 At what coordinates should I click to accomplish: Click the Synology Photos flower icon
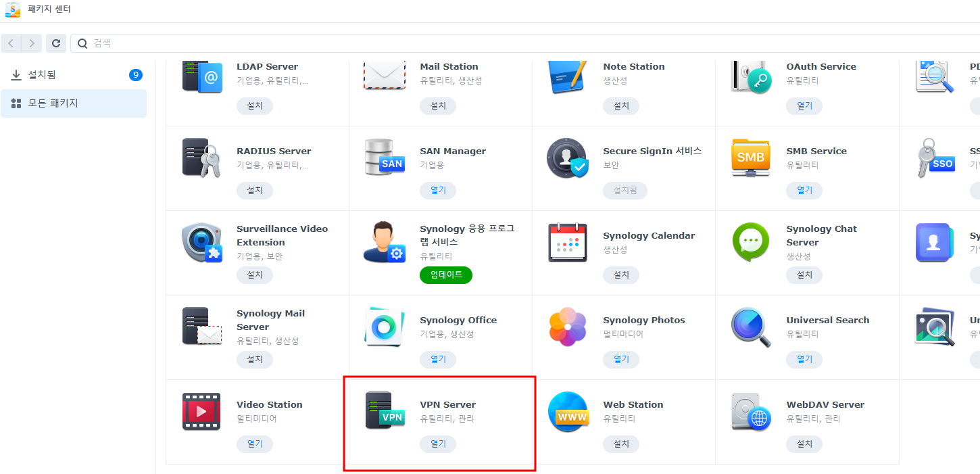point(568,327)
